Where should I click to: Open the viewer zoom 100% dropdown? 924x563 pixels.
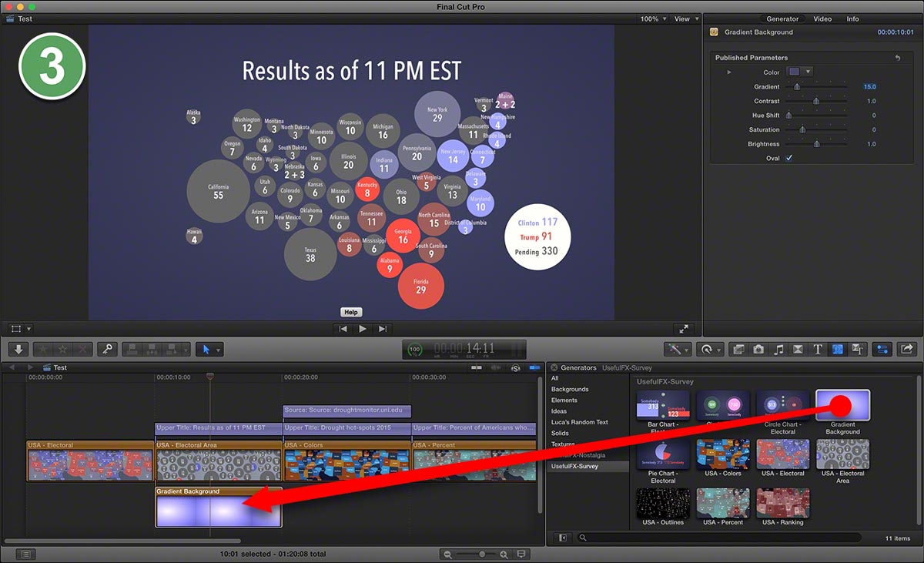point(653,19)
